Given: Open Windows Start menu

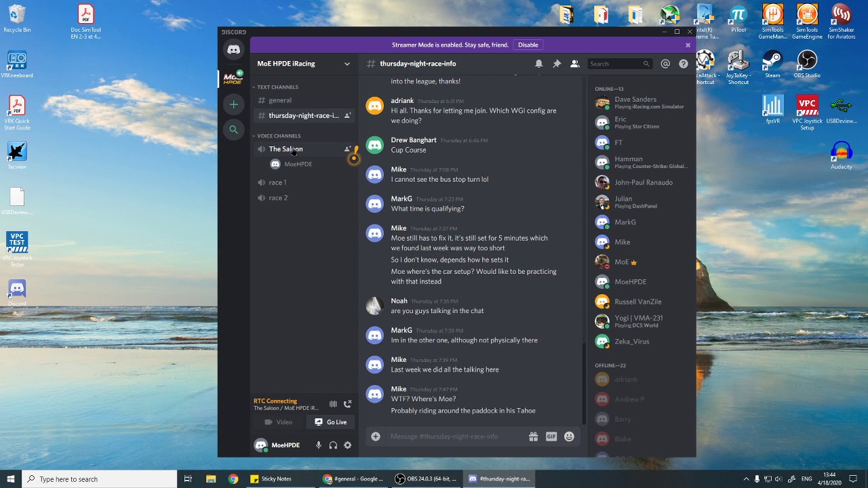Looking at the screenshot, I should (x=11, y=479).
